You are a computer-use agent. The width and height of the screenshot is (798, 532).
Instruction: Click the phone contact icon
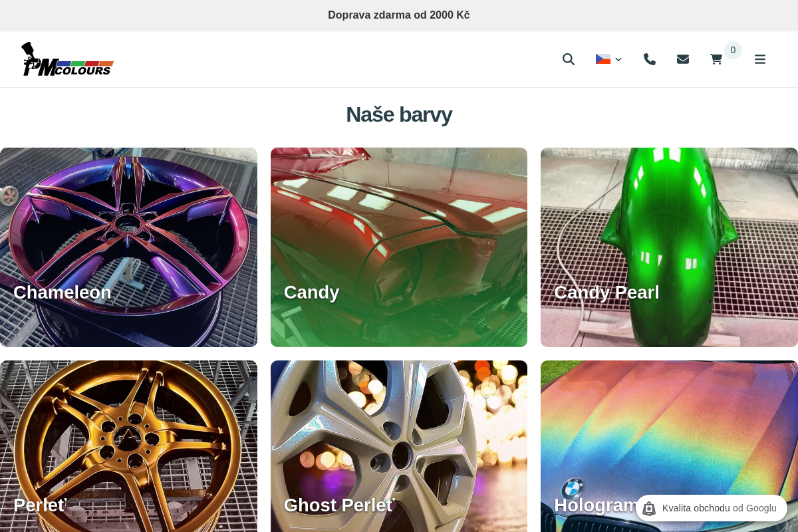(x=650, y=59)
